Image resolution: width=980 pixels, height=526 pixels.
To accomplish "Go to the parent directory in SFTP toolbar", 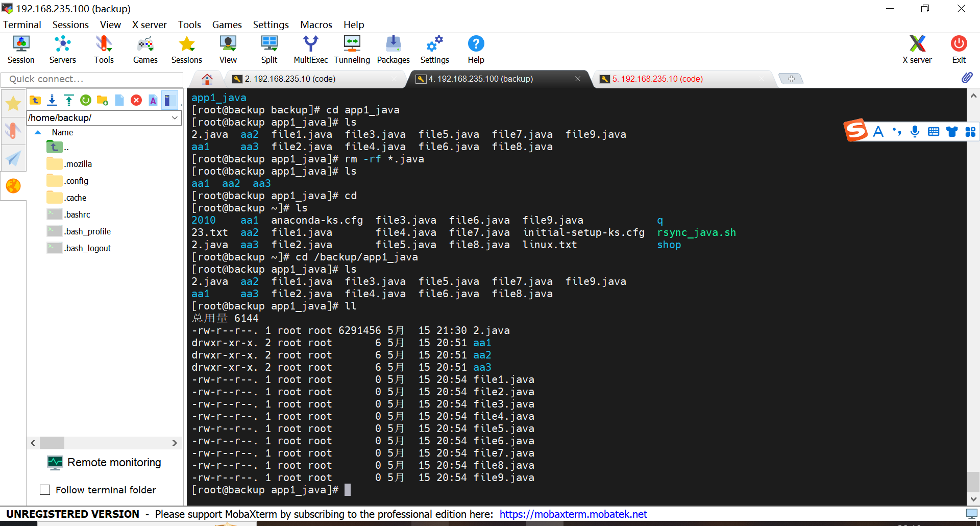I will (x=35, y=100).
